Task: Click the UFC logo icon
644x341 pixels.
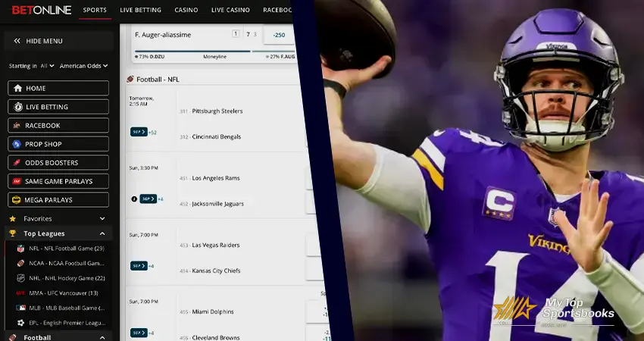Action: click(x=20, y=293)
